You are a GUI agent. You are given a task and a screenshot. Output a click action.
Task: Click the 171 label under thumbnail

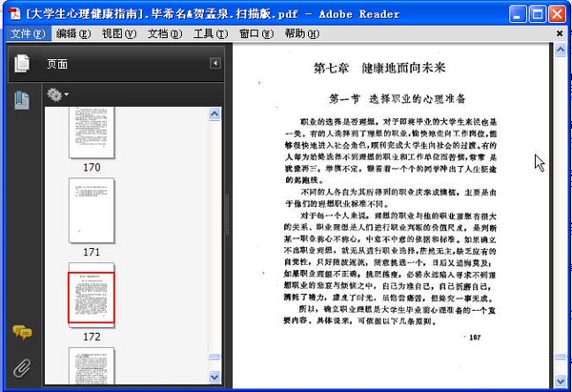click(x=92, y=252)
